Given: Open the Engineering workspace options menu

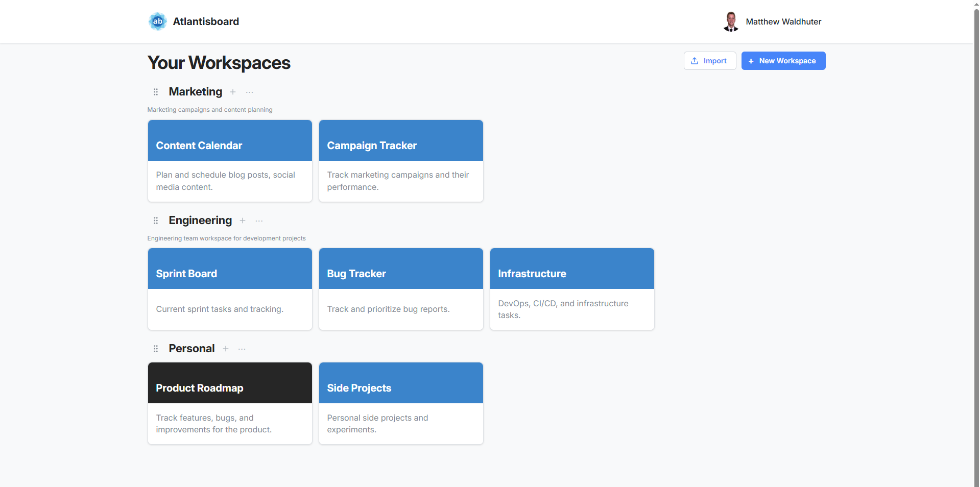Looking at the screenshot, I should tap(259, 221).
